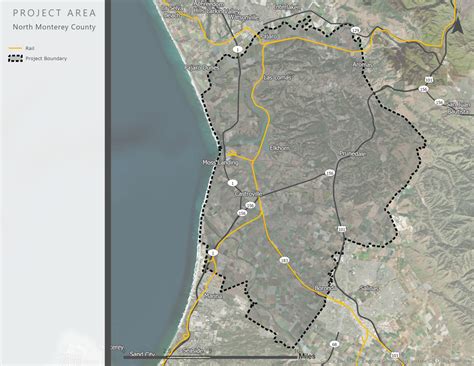Click the "Miles" scale label
474x366 pixels.
[307, 356]
